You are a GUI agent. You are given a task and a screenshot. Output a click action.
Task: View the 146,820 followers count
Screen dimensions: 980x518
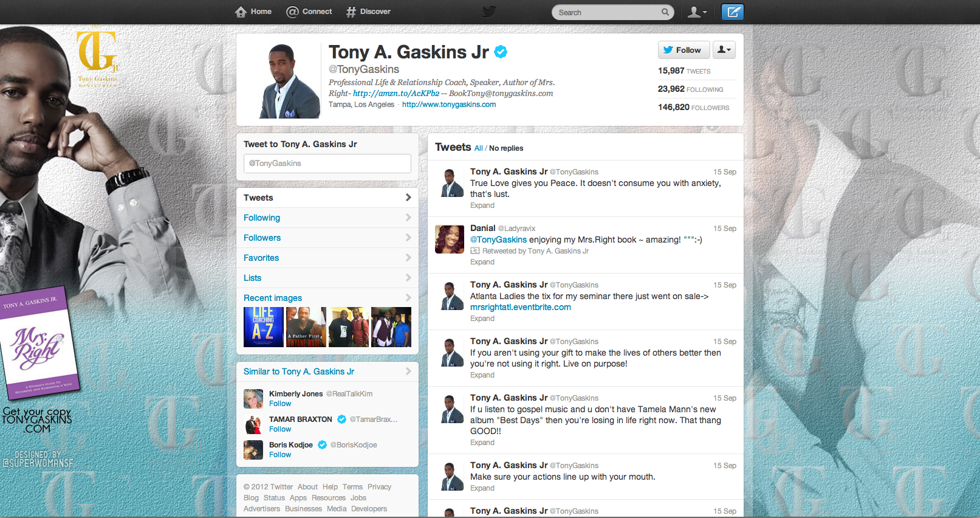693,108
